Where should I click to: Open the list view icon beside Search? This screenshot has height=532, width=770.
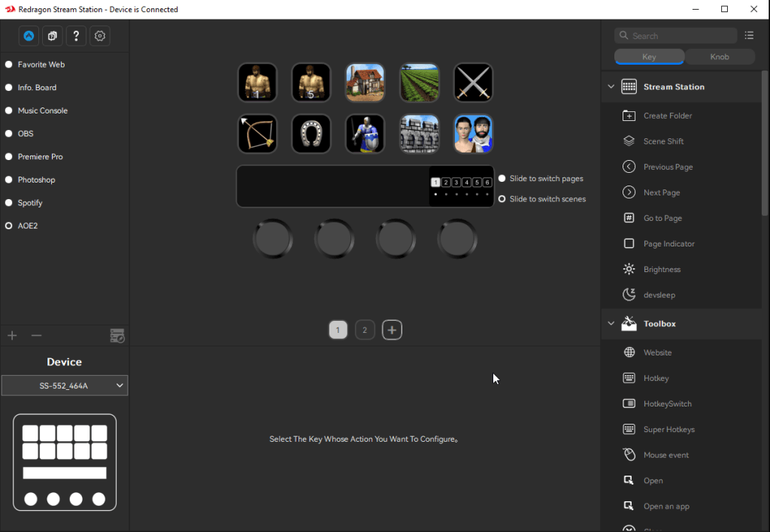(x=749, y=35)
